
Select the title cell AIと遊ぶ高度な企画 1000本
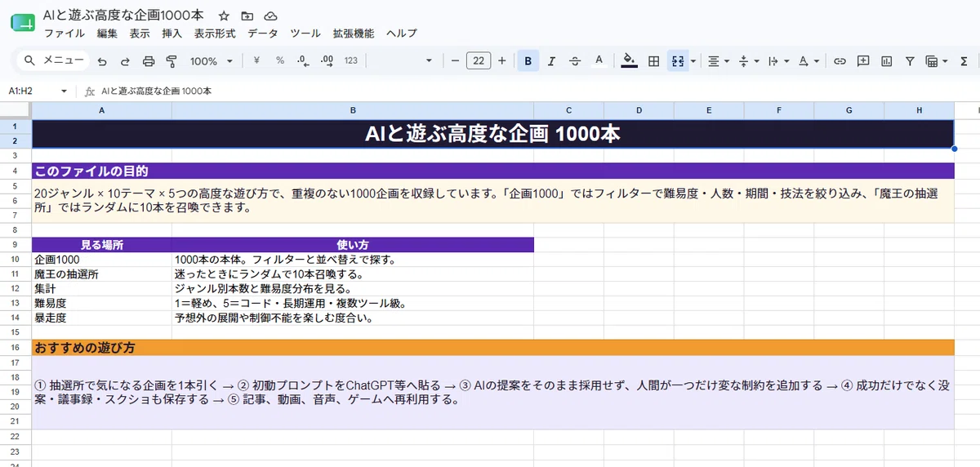pos(492,134)
